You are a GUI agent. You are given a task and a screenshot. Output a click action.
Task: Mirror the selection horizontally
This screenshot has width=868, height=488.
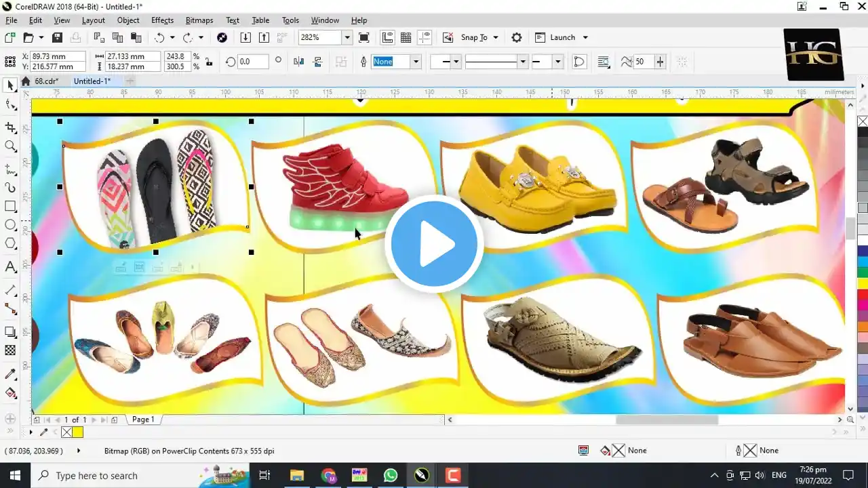tap(299, 61)
